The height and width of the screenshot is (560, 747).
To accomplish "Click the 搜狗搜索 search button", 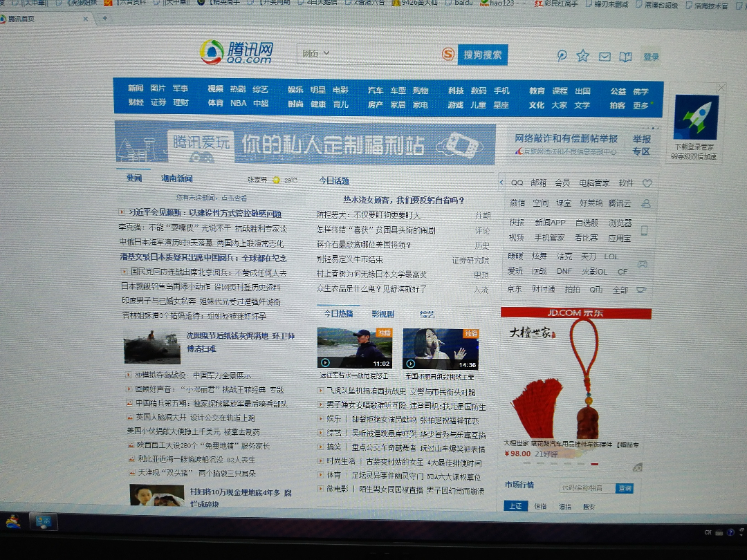I will [483, 55].
